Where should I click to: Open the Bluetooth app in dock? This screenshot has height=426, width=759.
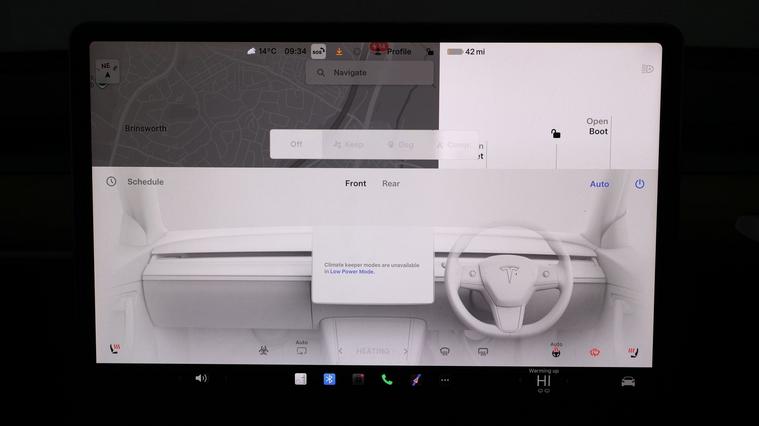click(329, 380)
